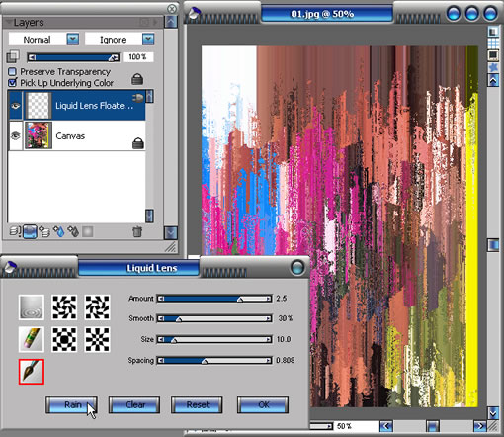Collapse the Layers panel triangle

point(9,22)
